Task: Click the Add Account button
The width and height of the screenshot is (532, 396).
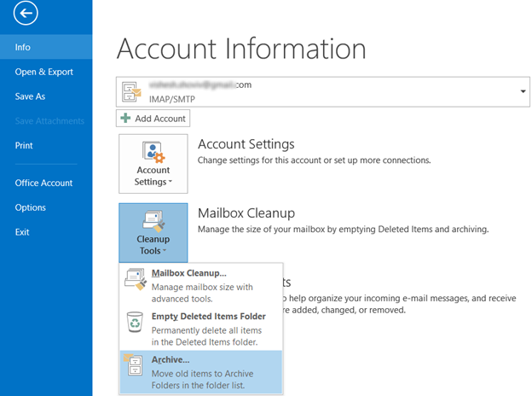Action: coord(153,118)
